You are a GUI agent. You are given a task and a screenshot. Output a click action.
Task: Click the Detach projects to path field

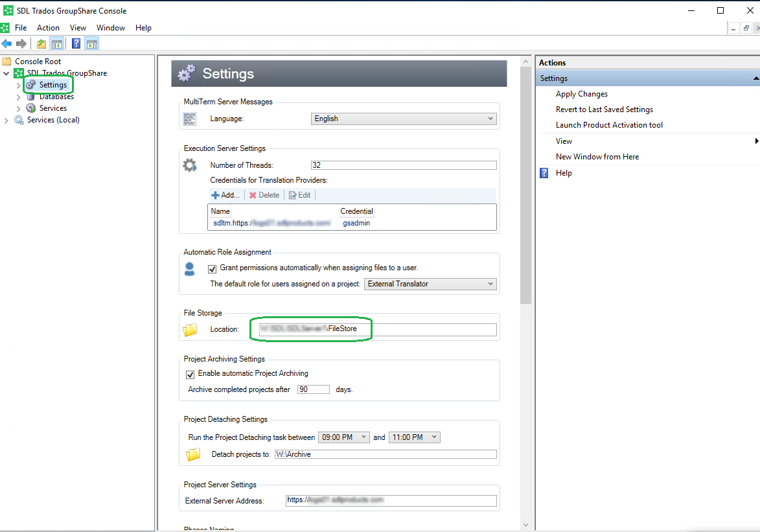pyautogui.click(x=386, y=454)
